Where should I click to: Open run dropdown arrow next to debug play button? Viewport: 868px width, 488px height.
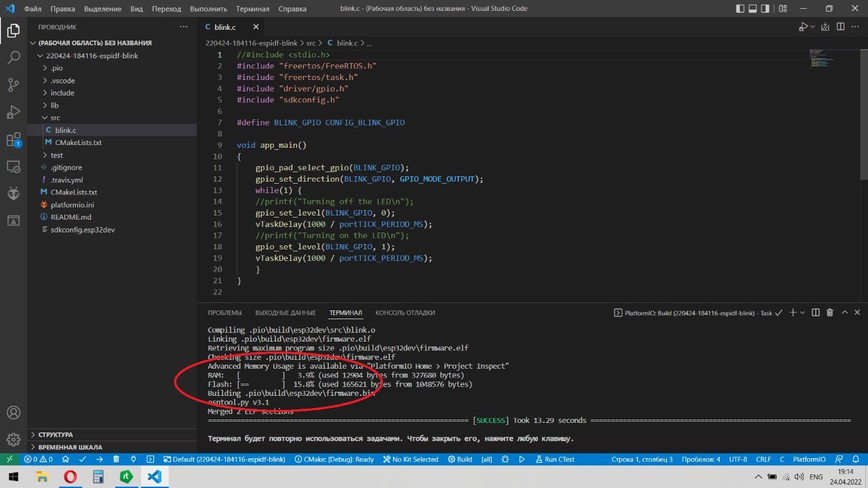(812, 27)
